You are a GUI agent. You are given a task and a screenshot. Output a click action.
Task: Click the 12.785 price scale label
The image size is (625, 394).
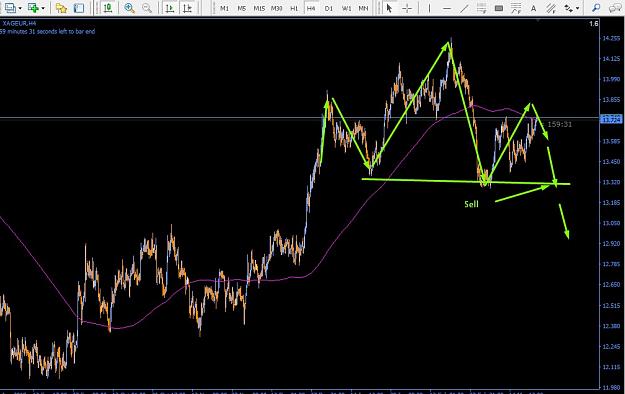click(611, 264)
